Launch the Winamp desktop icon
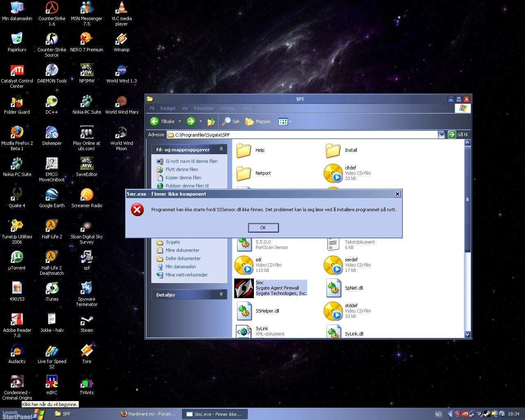Screen dimensions: 525x420 pyautogui.click(x=121, y=42)
